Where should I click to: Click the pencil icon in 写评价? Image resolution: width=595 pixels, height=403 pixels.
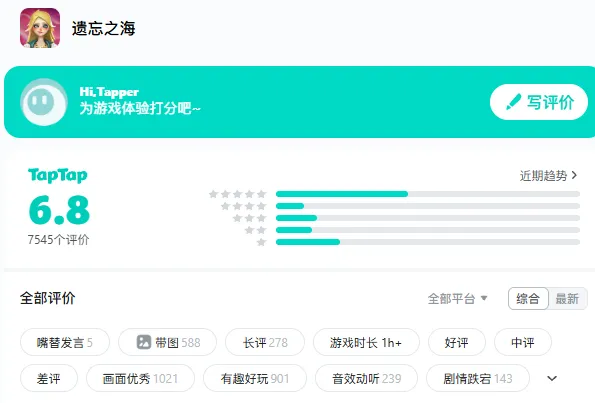pos(513,102)
